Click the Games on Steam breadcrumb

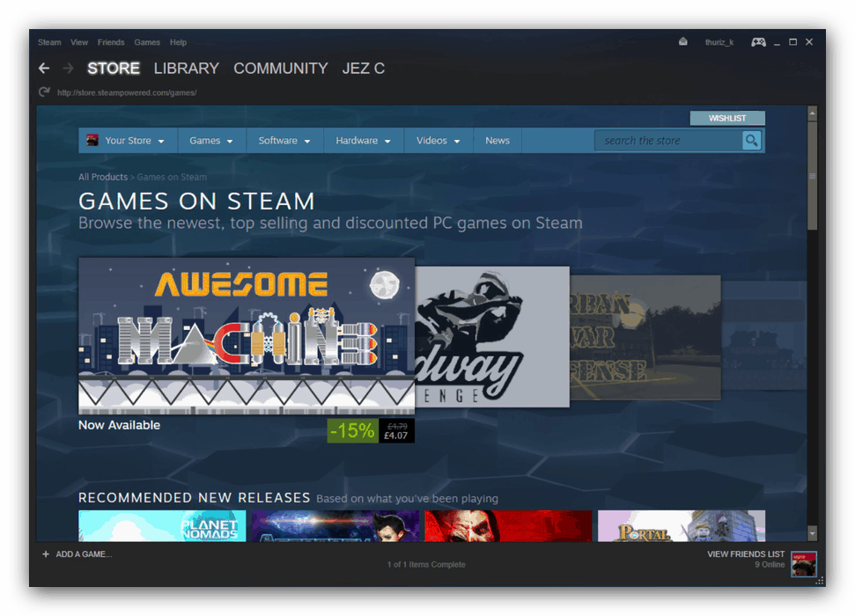tap(172, 177)
